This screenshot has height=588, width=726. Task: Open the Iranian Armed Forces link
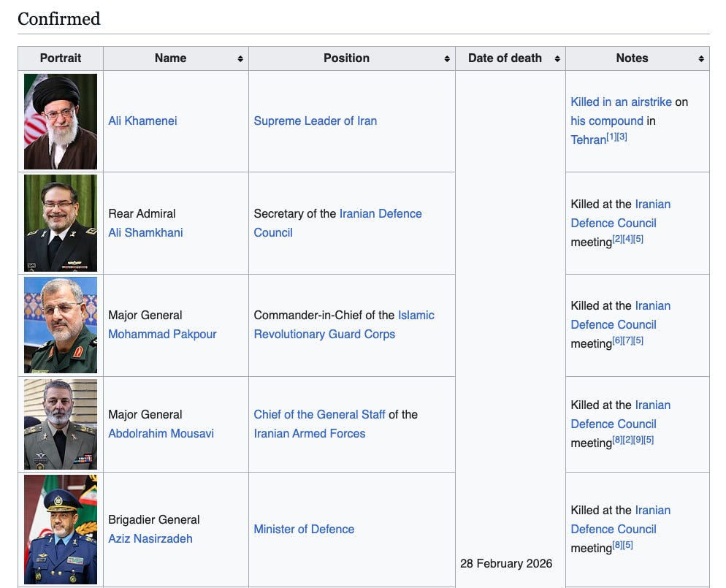tap(309, 433)
